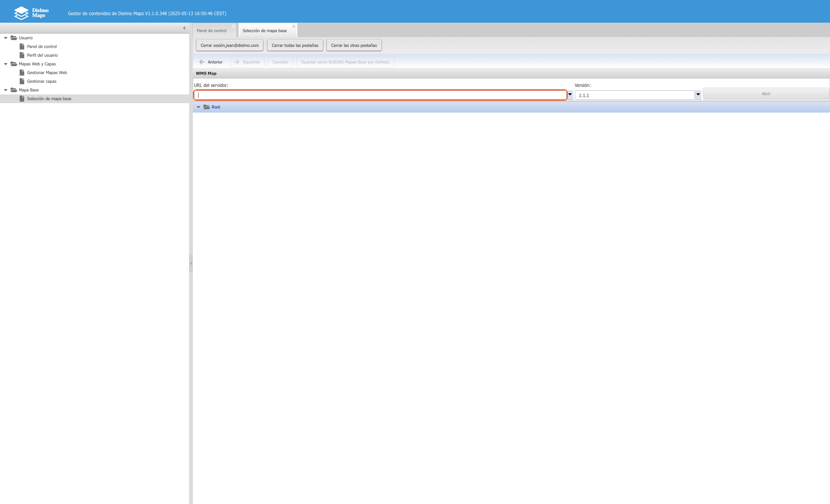Click the Selección de mapa base document icon

pos(22,99)
